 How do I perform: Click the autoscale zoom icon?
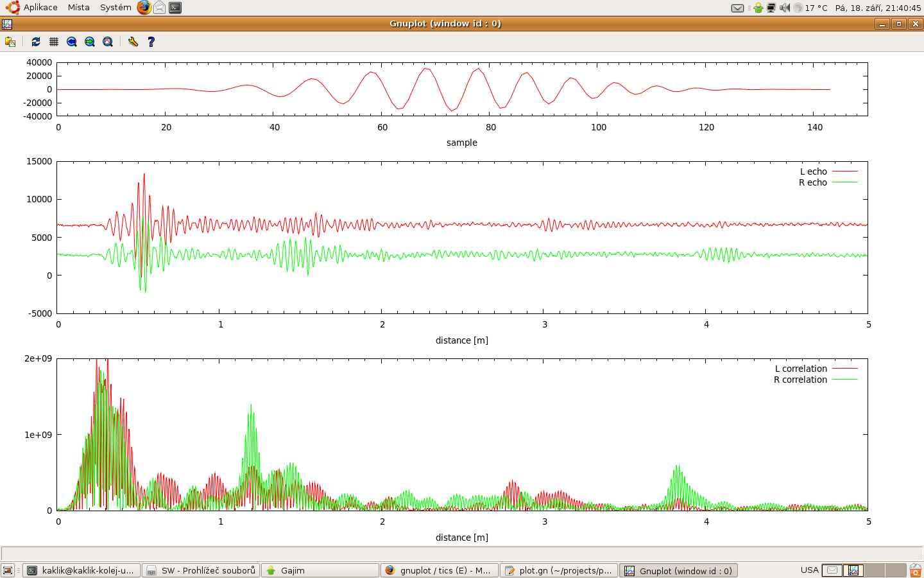coord(108,42)
